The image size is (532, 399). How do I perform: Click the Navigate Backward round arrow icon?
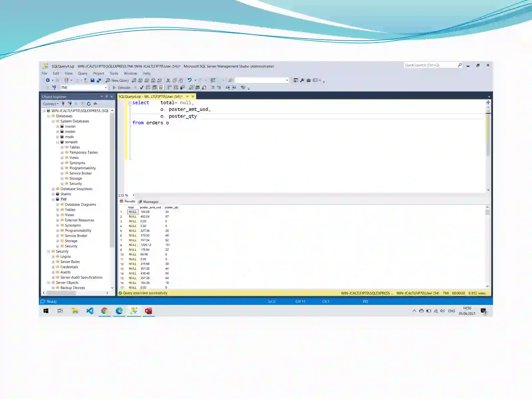tap(48, 80)
